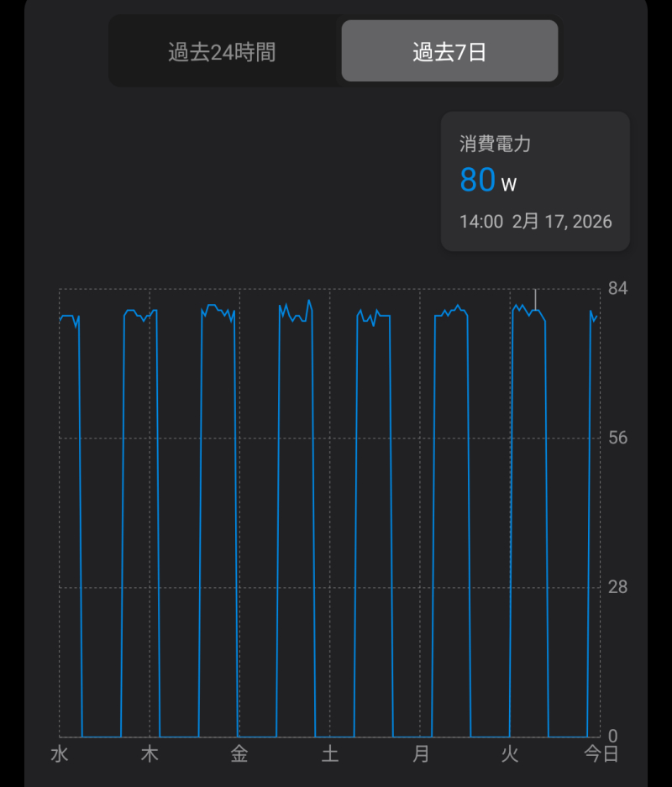This screenshot has height=787, width=672.
Task: Click the 0 value on the y-axis
Action: (613, 736)
